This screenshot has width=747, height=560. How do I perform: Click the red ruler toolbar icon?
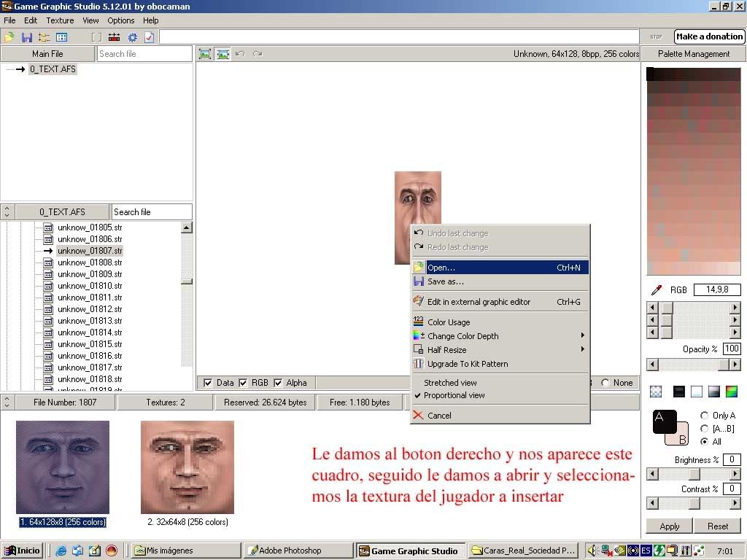tap(115, 37)
